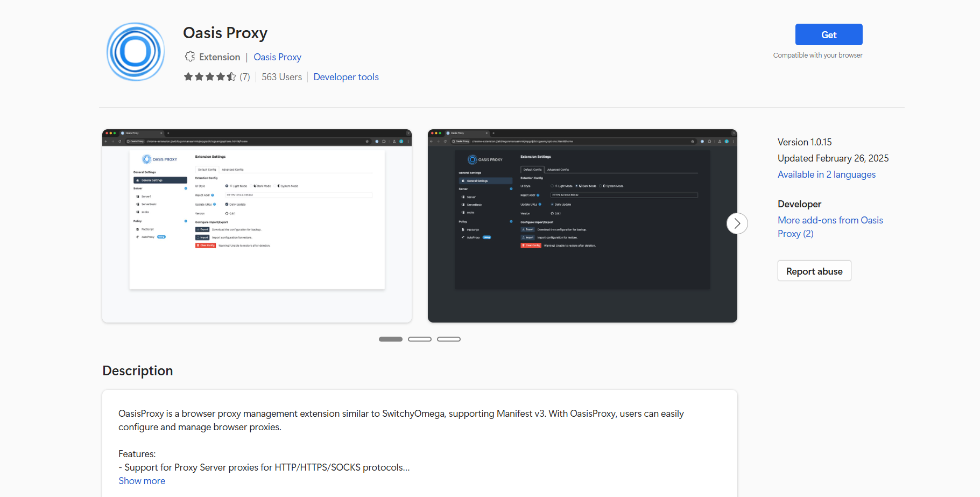980x497 pixels.
Task: Click the Description heading
Action: pos(138,371)
